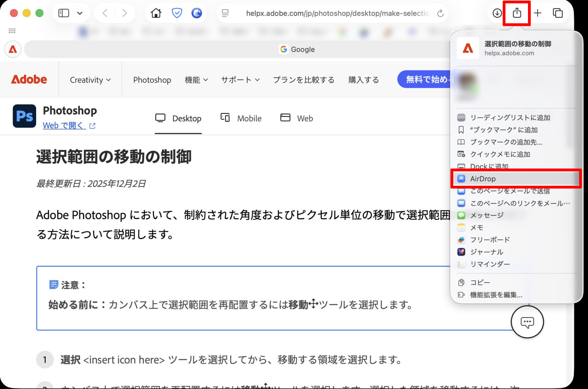Reload the page with the refresh icon
The width and height of the screenshot is (588, 389).
(440, 13)
